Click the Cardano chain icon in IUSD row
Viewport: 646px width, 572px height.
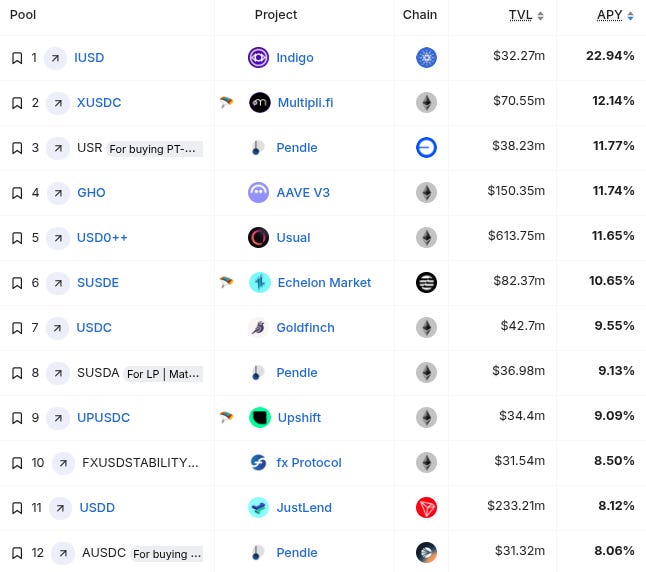point(426,58)
